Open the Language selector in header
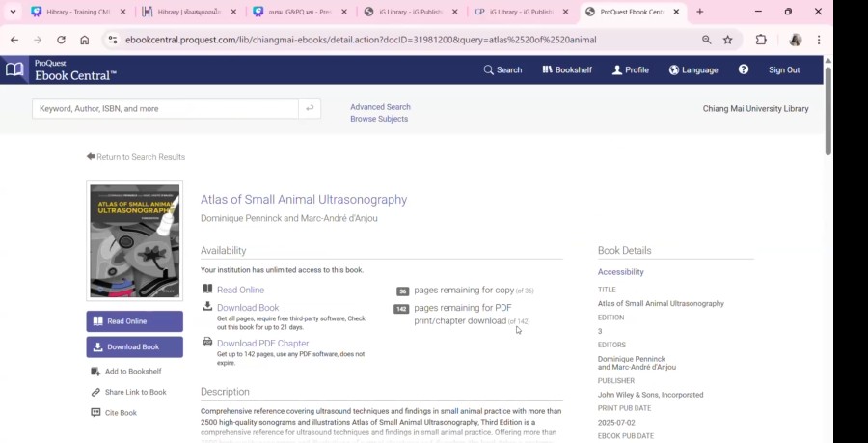This screenshot has width=868, height=443. 693,69
